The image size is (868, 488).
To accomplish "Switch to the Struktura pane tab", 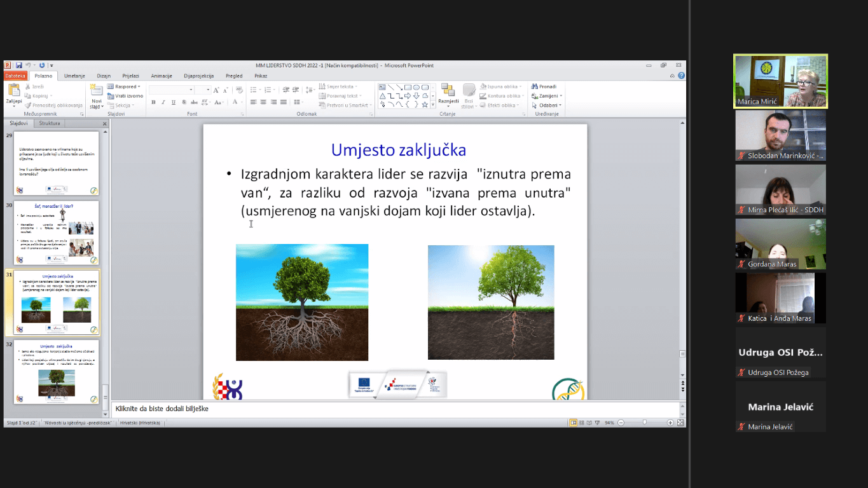I will (50, 123).
